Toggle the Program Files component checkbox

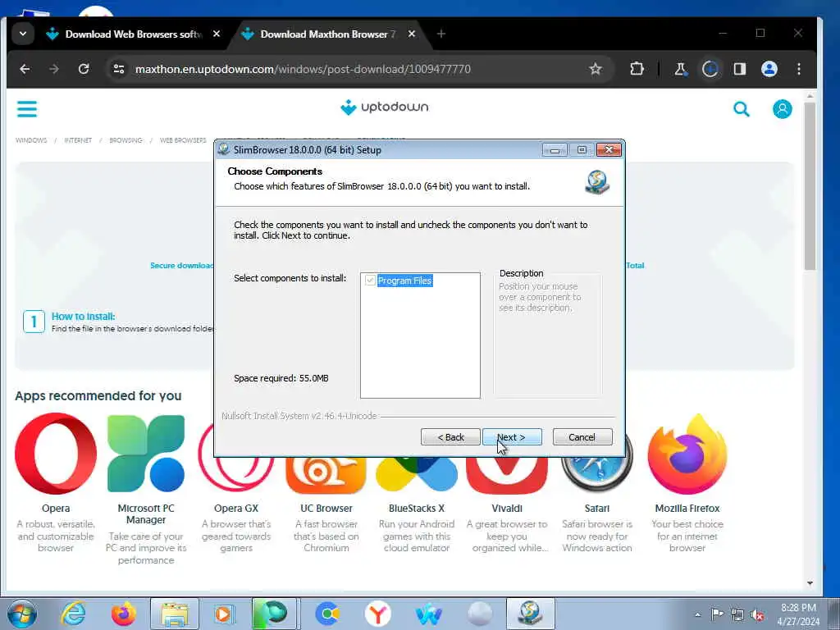(370, 281)
